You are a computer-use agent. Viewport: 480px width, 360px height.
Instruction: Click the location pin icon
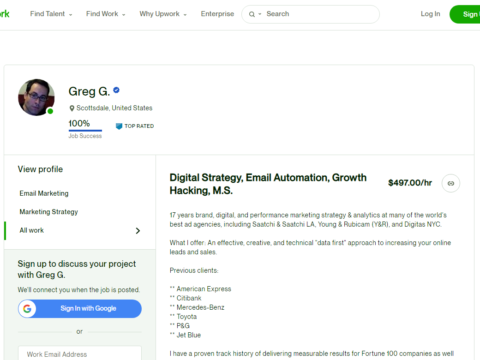(72, 108)
